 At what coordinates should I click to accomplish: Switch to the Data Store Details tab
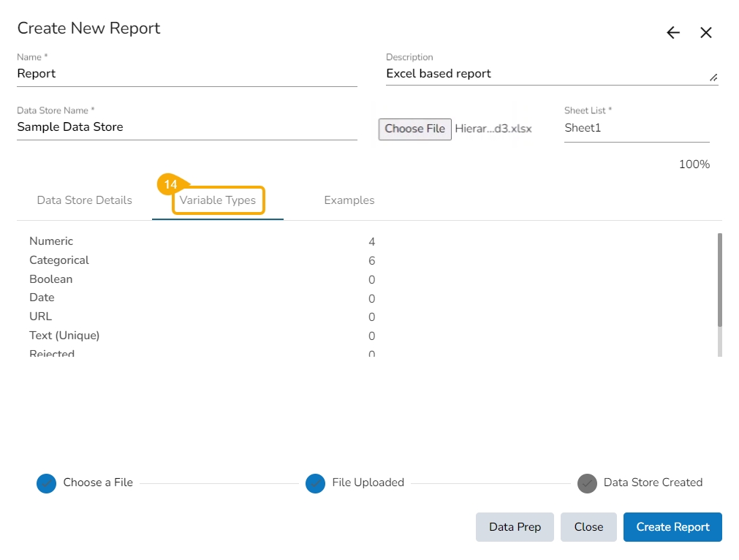click(85, 200)
